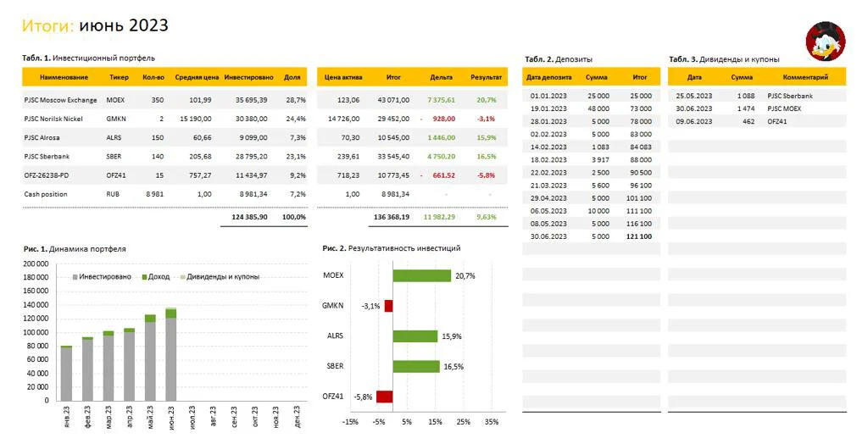Click the "июн.23" bar in portfolio dynamics chart
Image resolution: width=868 pixels, height=444 pixels.
pos(171,354)
